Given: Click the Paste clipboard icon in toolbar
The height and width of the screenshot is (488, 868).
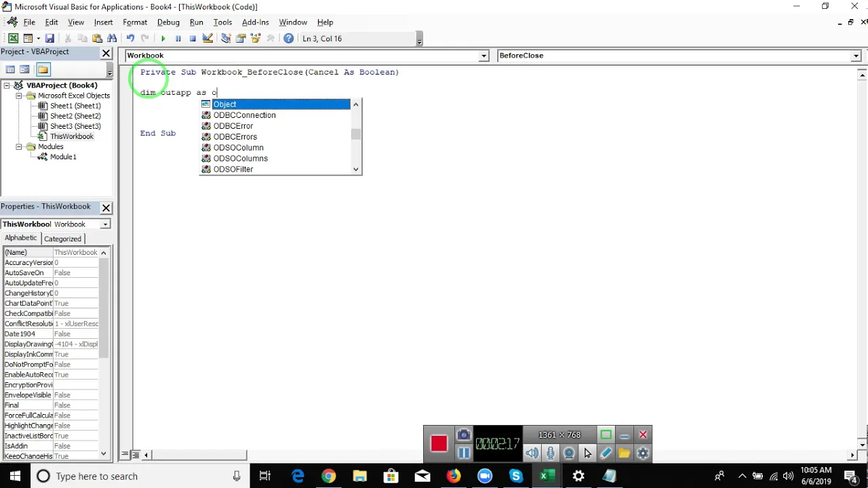Looking at the screenshot, I should click(97, 39).
